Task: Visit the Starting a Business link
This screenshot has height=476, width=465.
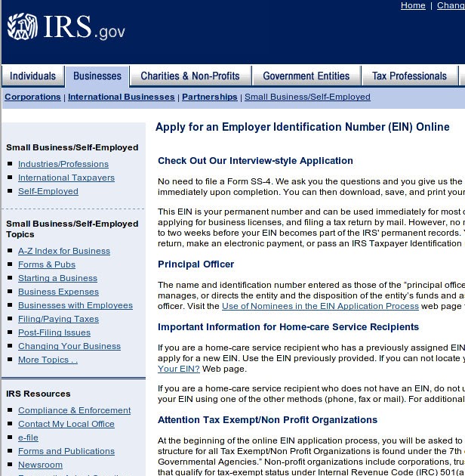Action: pos(57,278)
